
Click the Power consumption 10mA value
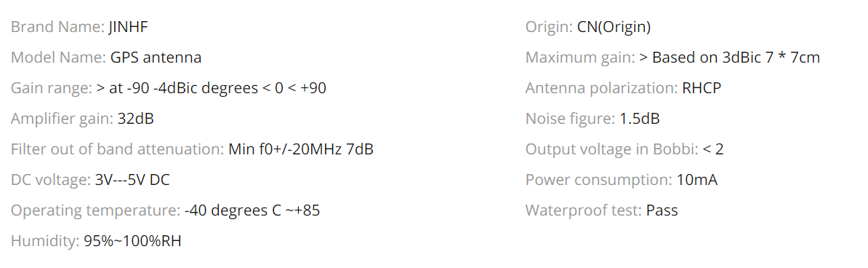tap(697, 180)
